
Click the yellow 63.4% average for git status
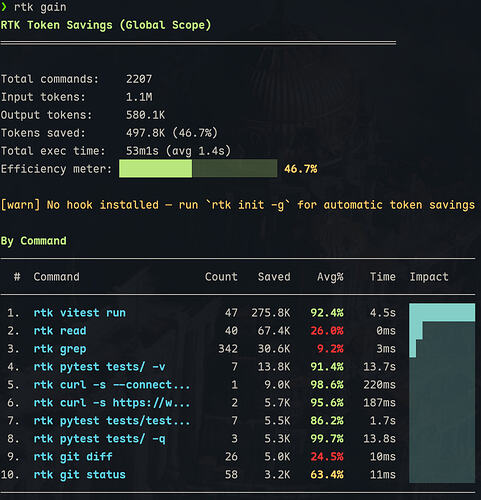(x=327, y=475)
